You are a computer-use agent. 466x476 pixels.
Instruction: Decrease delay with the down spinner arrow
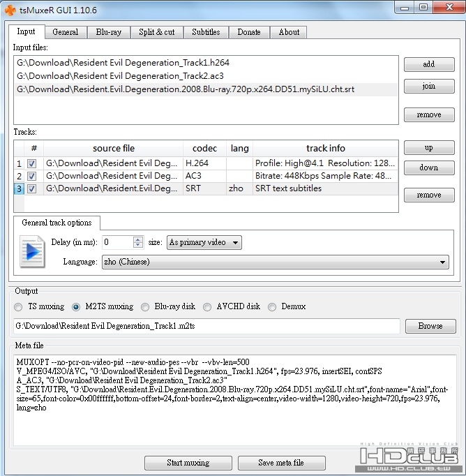click(x=138, y=245)
